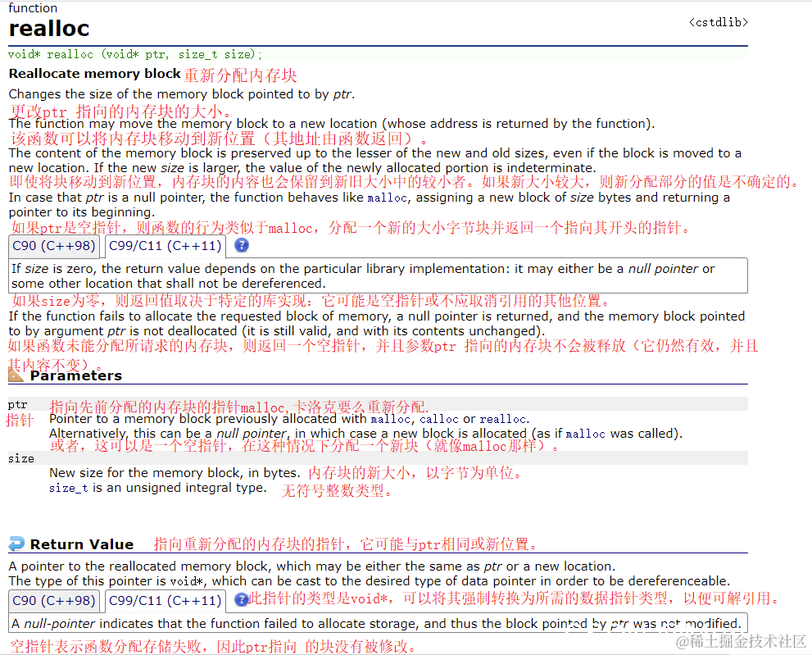Click the Parameters section ruler icon

click(x=16, y=375)
